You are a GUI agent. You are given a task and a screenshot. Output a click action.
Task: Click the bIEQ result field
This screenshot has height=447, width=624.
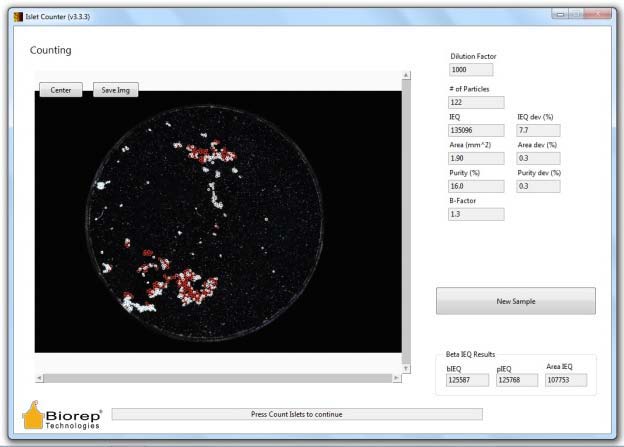point(467,380)
